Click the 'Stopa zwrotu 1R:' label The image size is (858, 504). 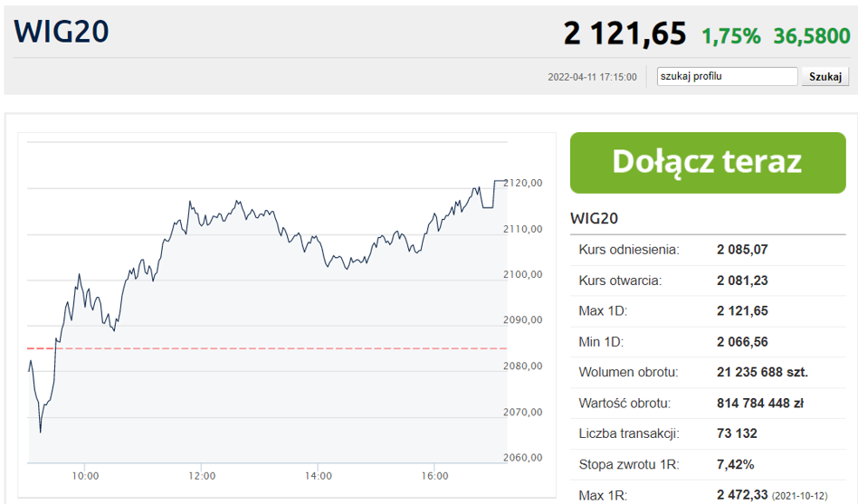[x=629, y=464]
